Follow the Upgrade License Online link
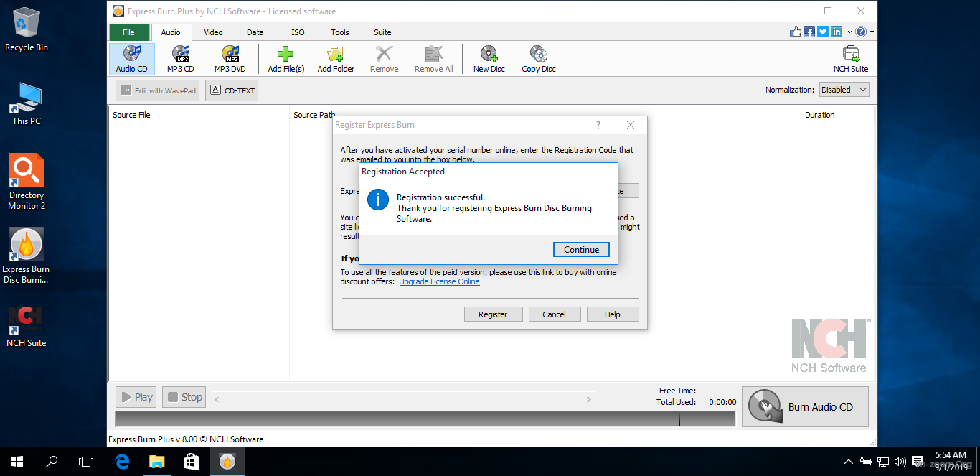980x476 pixels. click(440, 281)
